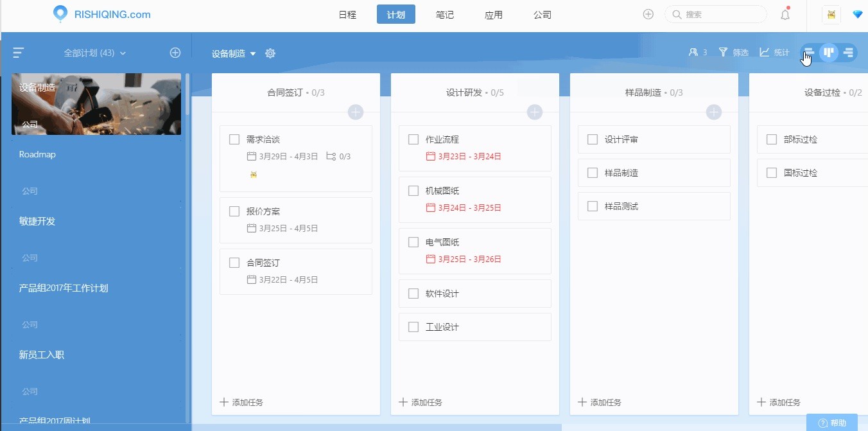Image resolution: width=868 pixels, height=431 pixels.
Task: Click 添加任务 under 设计研发 column
Action: pyautogui.click(x=421, y=402)
